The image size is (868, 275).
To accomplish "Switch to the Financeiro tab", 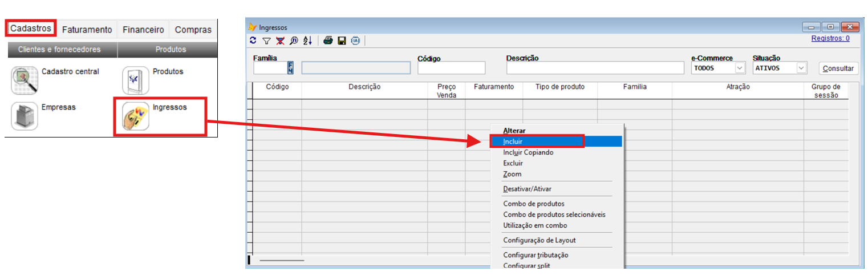I will (143, 30).
